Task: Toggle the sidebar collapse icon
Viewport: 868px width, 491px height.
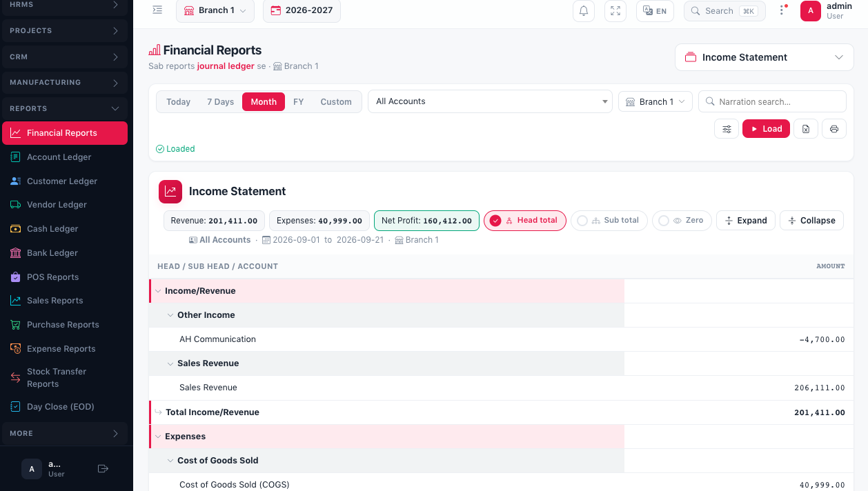Action: [x=157, y=10]
